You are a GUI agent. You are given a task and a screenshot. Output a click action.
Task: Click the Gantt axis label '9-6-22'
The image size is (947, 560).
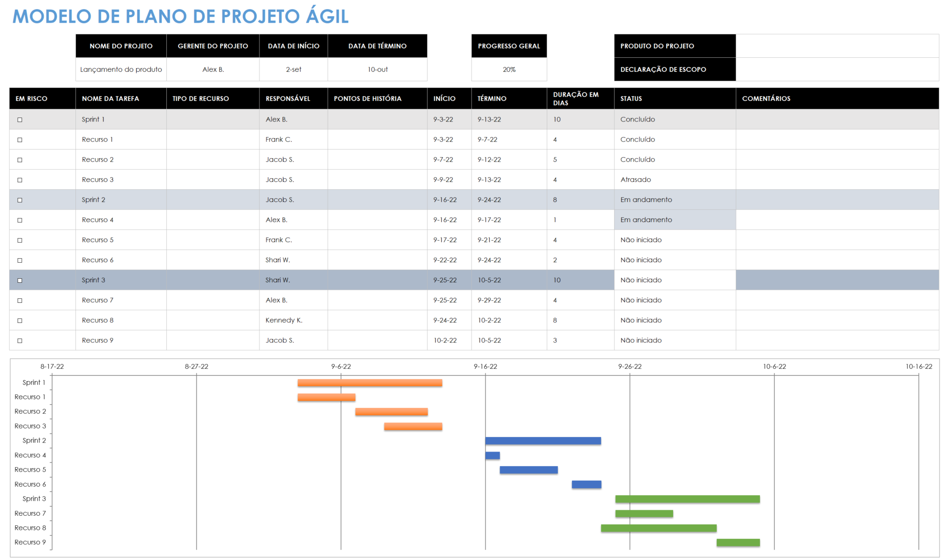341,367
